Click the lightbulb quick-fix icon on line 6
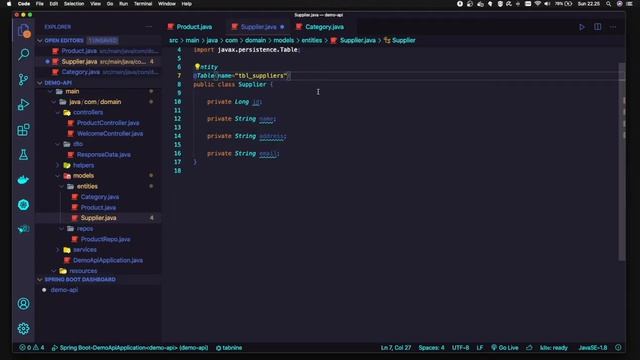 click(x=197, y=67)
